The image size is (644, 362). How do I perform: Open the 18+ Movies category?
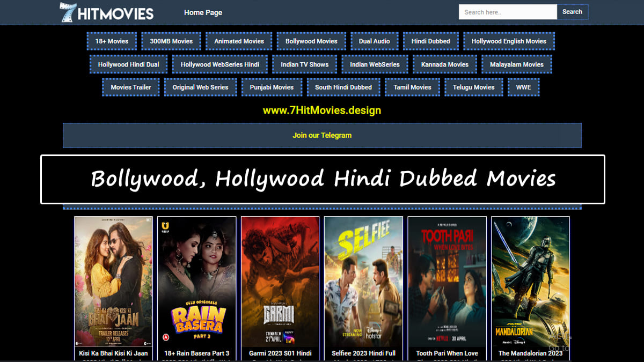112,41
